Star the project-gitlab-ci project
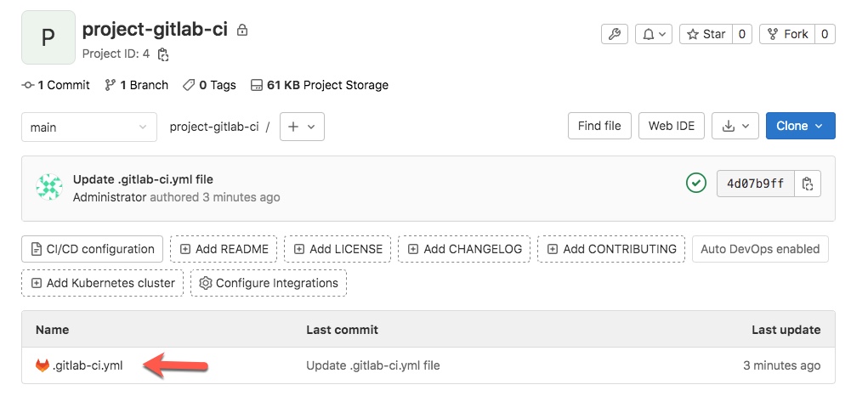This screenshot has height=396, width=868. click(706, 34)
